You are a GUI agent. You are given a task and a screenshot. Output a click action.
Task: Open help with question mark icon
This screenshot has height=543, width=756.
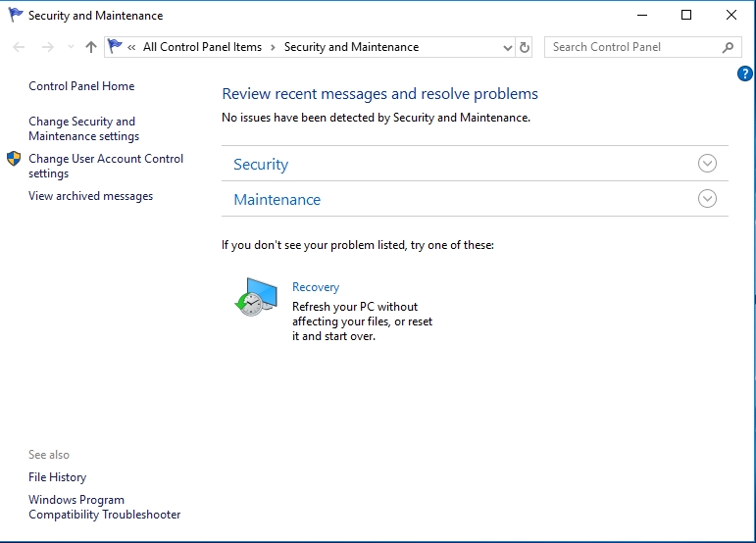click(x=745, y=74)
